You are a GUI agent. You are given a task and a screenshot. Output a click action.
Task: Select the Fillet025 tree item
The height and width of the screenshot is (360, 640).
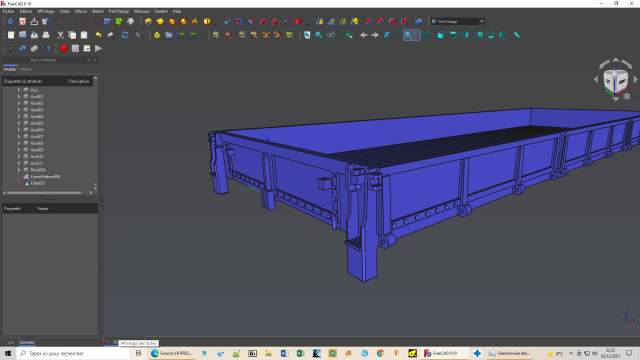pos(38,183)
